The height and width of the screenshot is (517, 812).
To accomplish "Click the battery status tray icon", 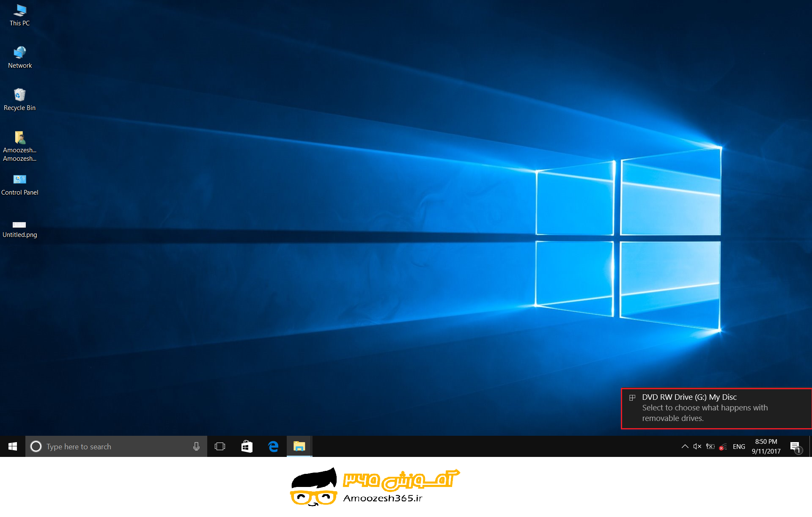I will [x=710, y=446].
